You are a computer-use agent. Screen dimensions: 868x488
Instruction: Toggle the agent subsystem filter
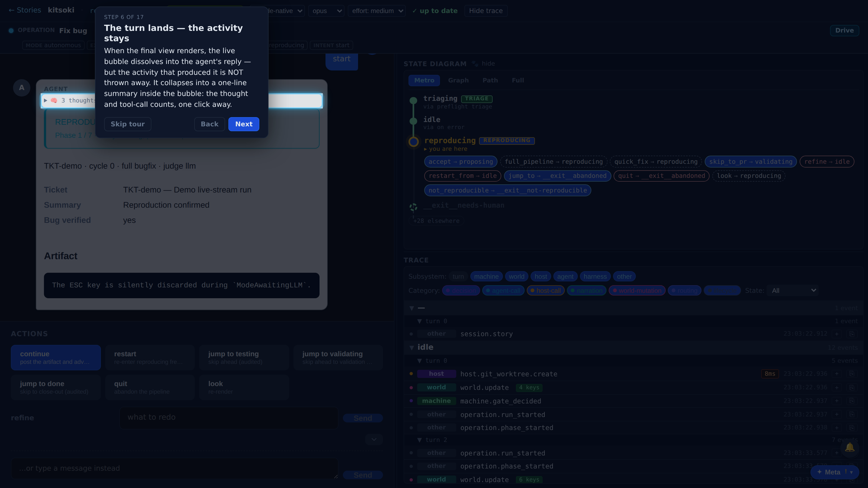coord(565,277)
